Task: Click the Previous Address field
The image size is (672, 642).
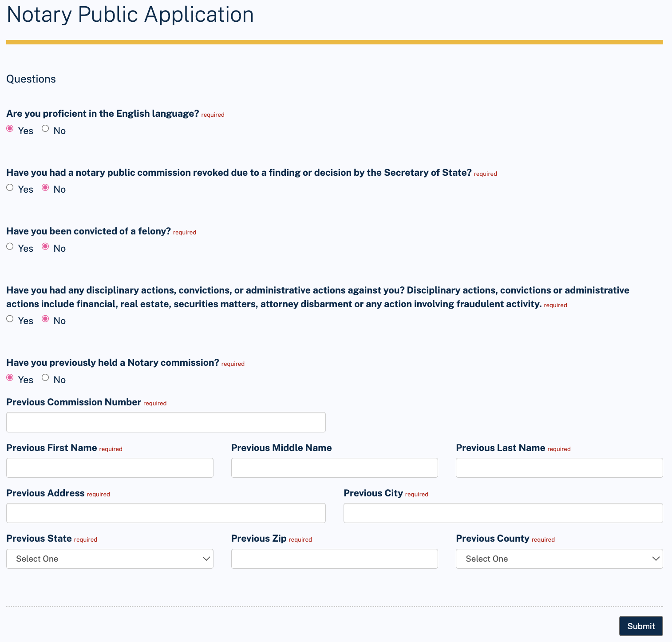Action: pos(166,513)
